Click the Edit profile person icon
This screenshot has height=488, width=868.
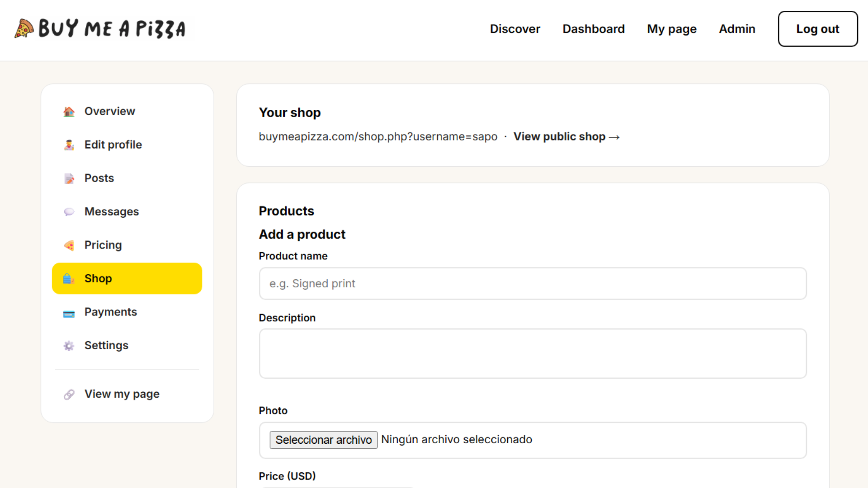(x=69, y=145)
